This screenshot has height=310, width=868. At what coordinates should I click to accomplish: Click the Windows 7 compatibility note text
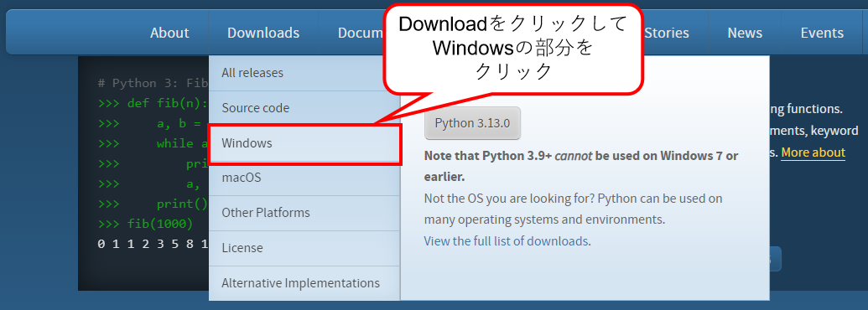580,167
